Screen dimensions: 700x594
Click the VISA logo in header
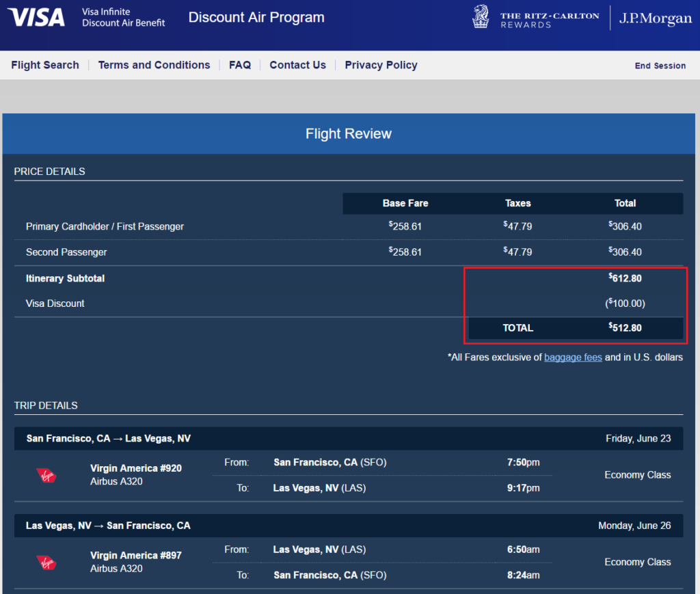[36, 17]
